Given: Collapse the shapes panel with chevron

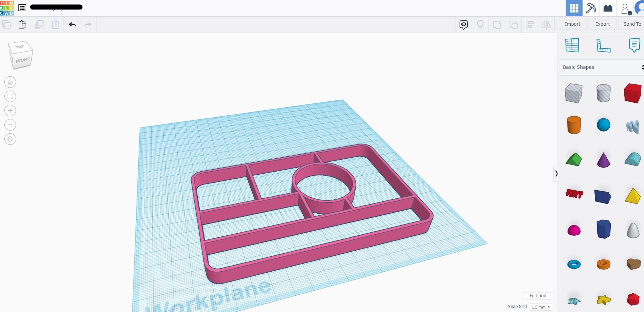Looking at the screenshot, I should pyautogui.click(x=556, y=174).
